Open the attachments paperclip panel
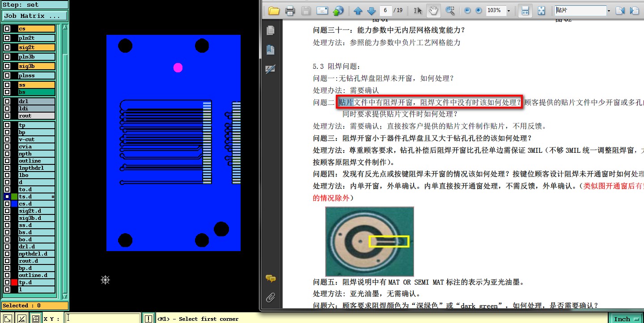Image resolution: width=644 pixels, height=323 pixels. pos(271,297)
